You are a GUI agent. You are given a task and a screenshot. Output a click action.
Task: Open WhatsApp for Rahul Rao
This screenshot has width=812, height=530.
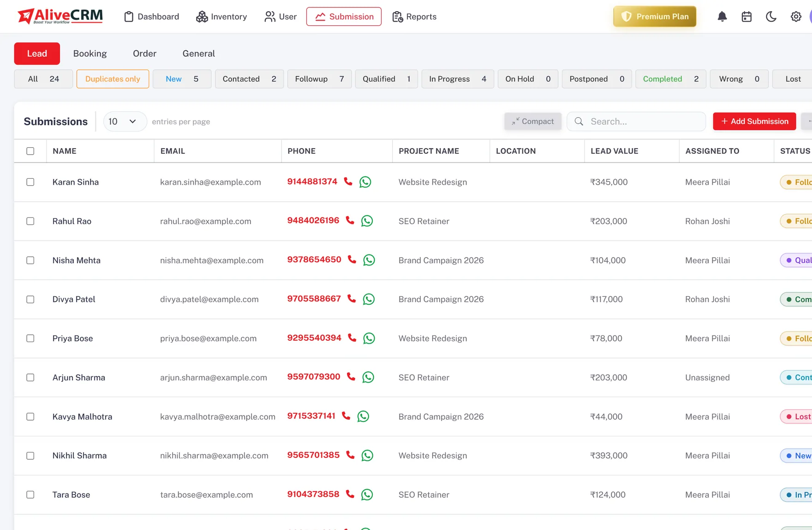pyautogui.click(x=367, y=221)
